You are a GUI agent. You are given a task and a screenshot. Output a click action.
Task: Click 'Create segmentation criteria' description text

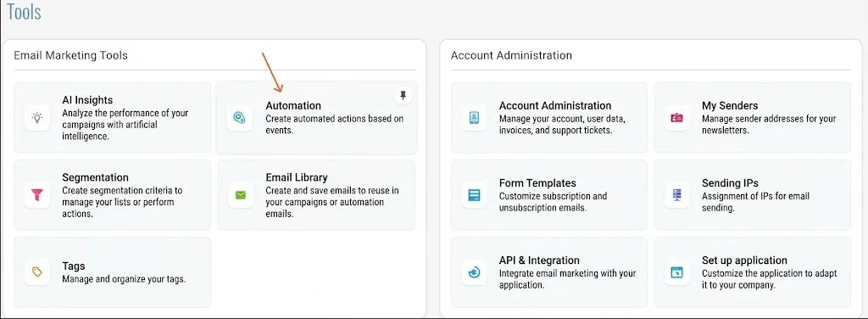(x=122, y=202)
